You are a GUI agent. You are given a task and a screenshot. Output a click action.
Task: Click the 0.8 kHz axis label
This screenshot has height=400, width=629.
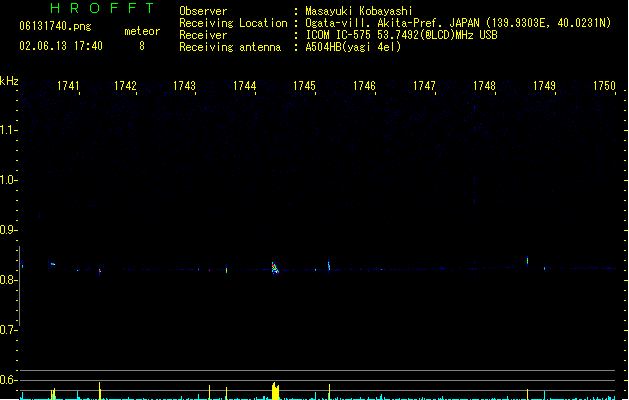(8, 280)
